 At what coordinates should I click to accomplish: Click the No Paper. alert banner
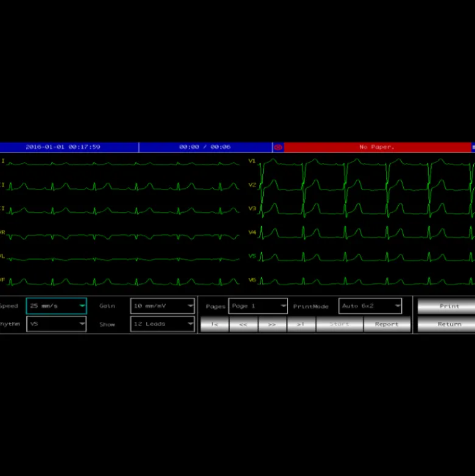[x=378, y=147]
